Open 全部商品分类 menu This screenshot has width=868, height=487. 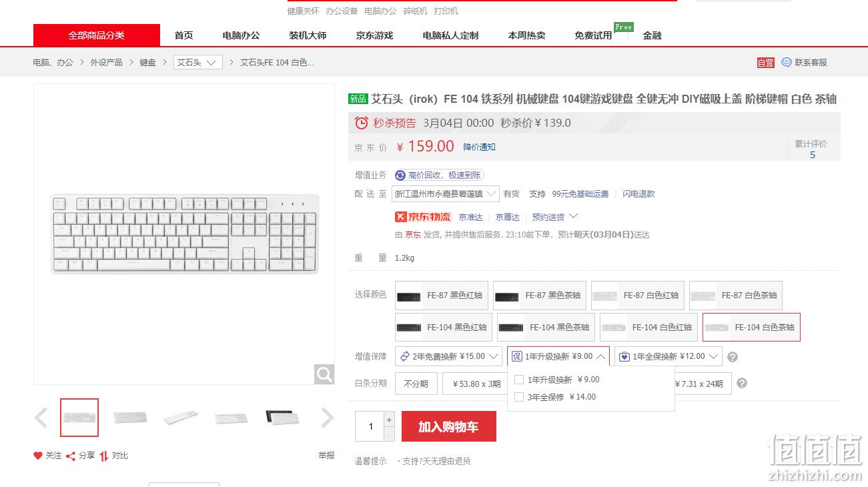point(97,35)
